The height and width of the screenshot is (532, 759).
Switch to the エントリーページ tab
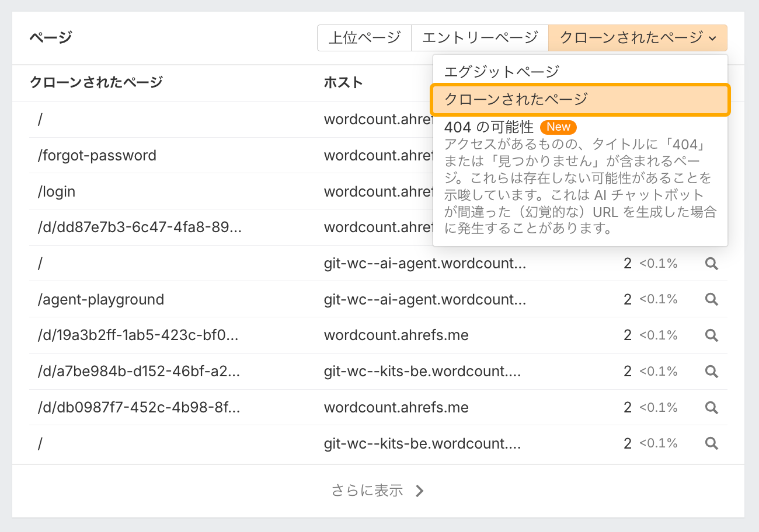point(479,38)
